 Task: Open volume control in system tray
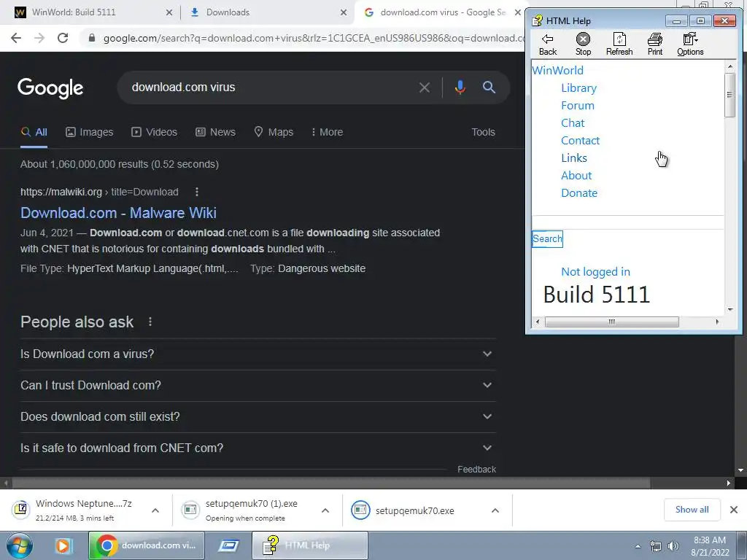(673, 546)
